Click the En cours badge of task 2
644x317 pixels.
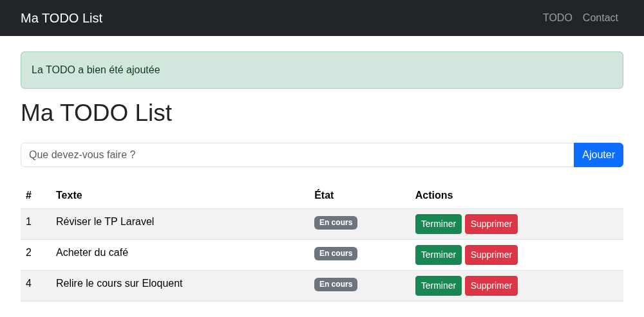point(336,253)
